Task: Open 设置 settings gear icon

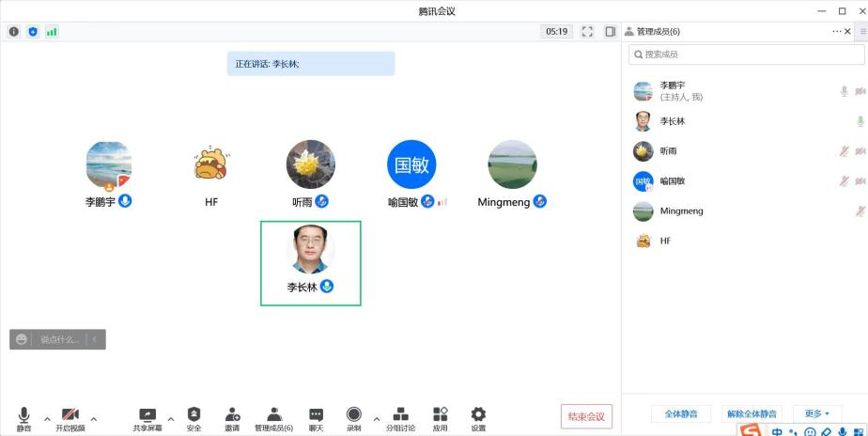Action: [478, 414]
